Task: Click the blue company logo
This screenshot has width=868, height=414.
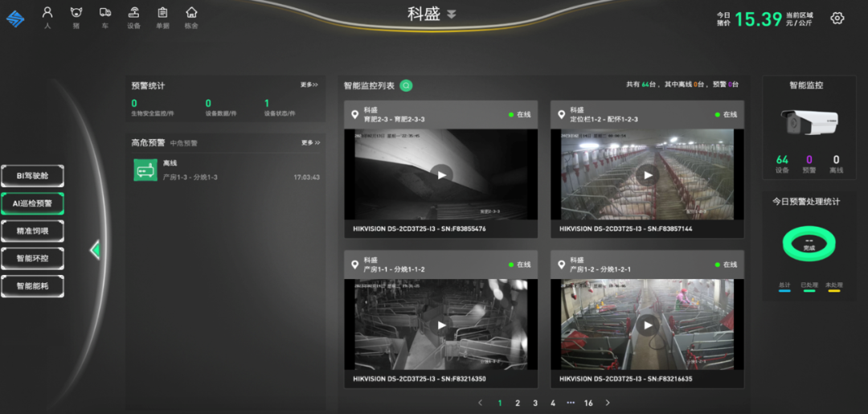Action: tap(15, 18)
